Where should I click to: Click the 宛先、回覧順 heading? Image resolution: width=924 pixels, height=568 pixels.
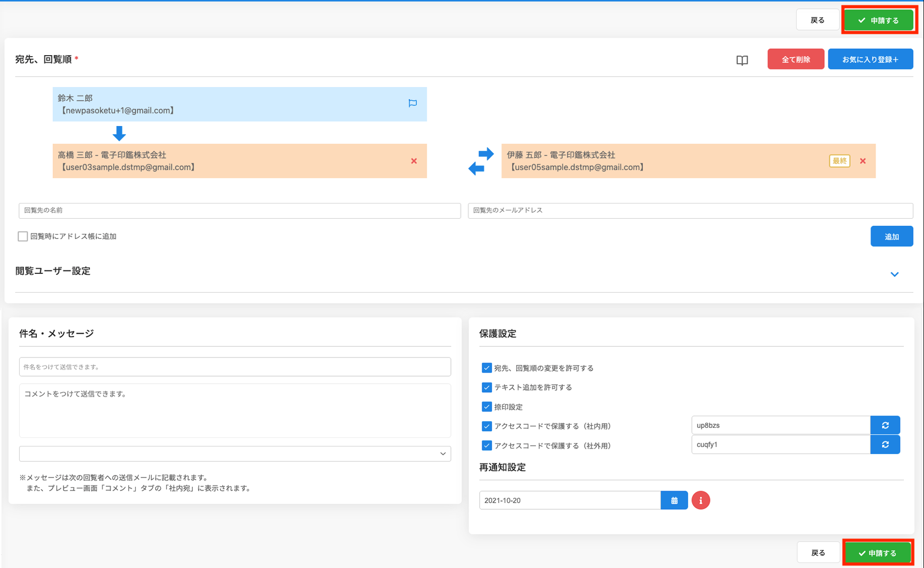[44, 59]
